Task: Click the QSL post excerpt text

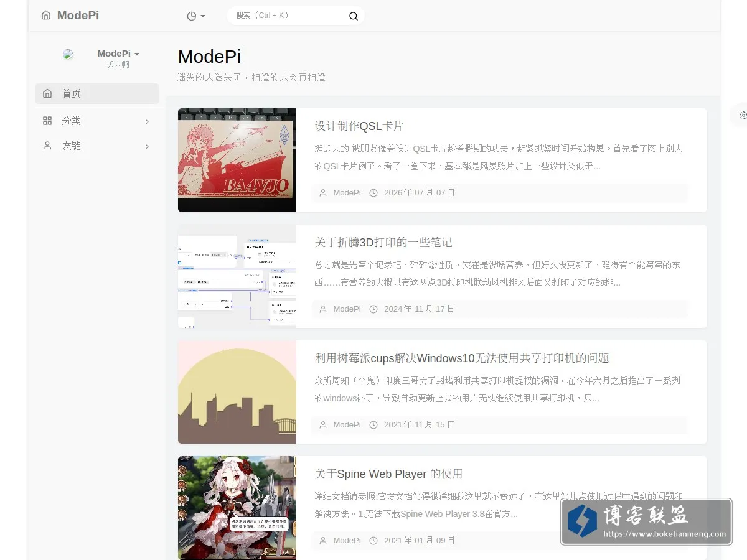Action: pyautogui.click(x=499, y=157)
